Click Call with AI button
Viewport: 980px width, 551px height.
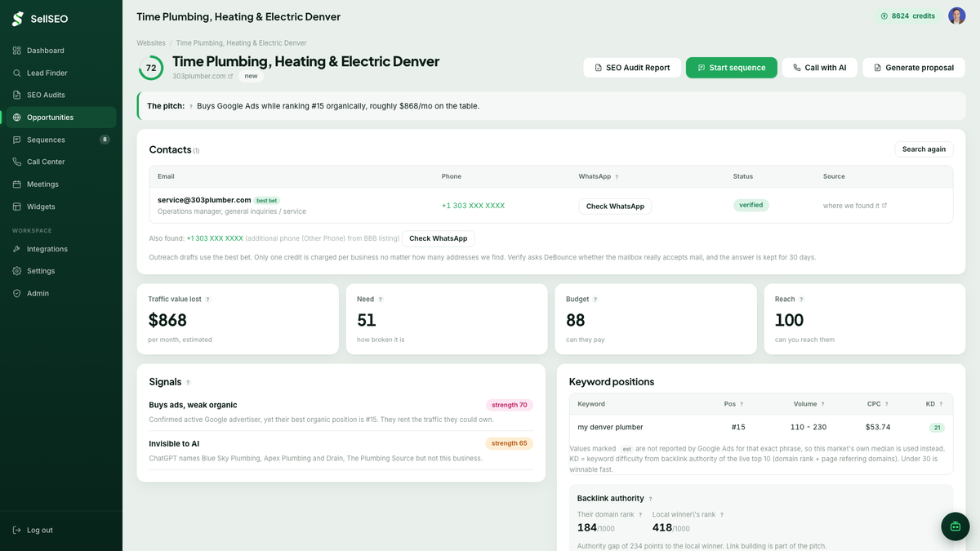(x=819, y=68)
